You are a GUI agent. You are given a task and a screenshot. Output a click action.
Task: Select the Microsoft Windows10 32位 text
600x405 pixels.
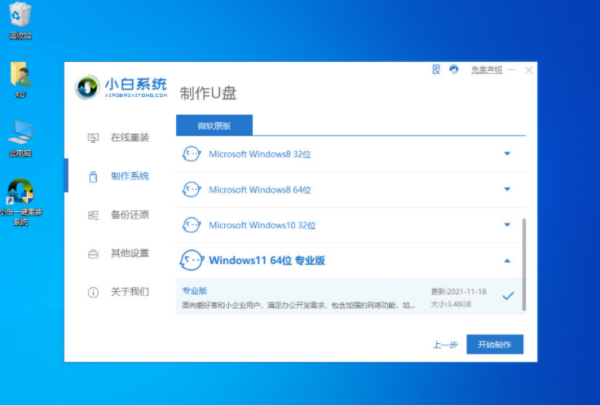click(262, 225)
